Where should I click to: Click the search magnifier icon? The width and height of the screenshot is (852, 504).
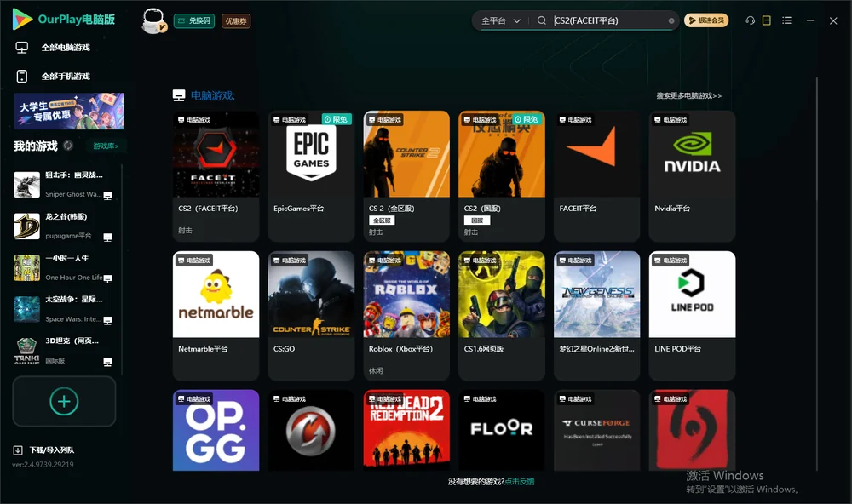pyautogui.click(x=541, y=20)
